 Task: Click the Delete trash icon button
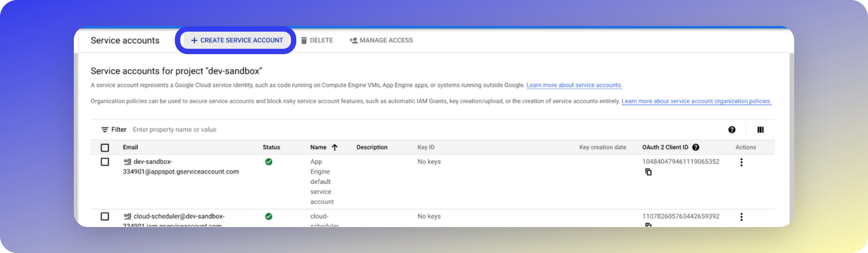(x=304, y=40)
